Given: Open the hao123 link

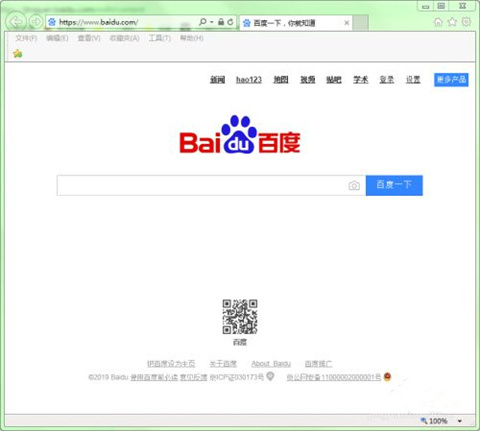Looking at the screenshot, I should (x=249, y=80).
